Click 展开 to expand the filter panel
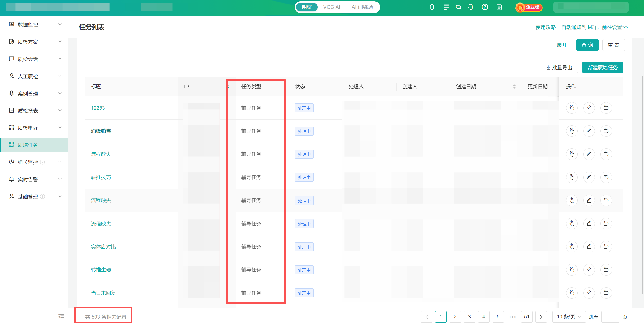 click(562, 45)
